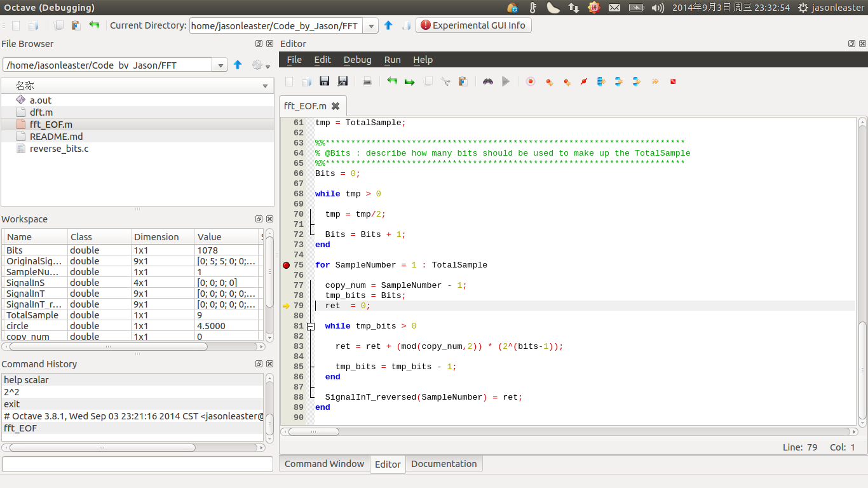Screen dimensions: 868x488
Task: Open the Current Directory dropdown
Action: click(x=372, y=25)
